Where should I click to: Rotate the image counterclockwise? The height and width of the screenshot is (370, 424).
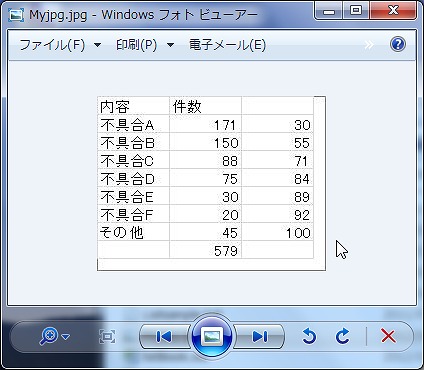309,336
